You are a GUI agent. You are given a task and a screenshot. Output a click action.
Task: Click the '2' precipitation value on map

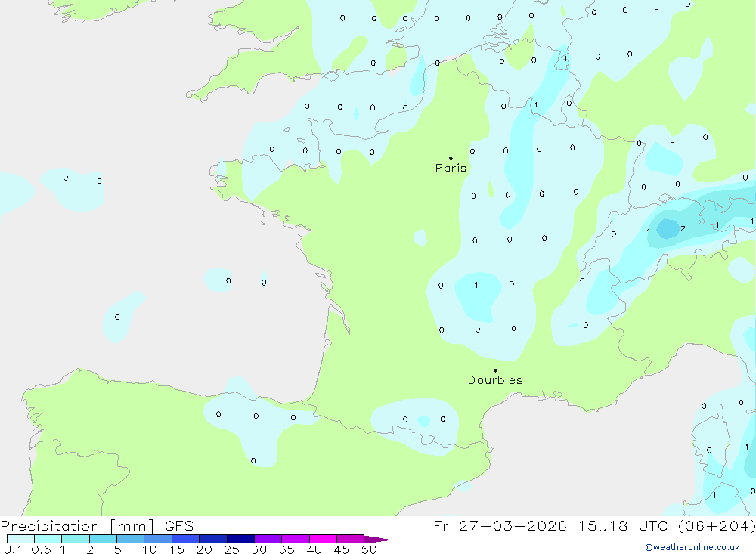683,228
